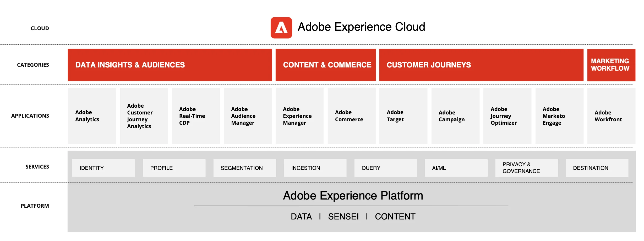This screenshot has width=644, height=241.
Task: Select the Content & Commerce category
Action: 326,65
